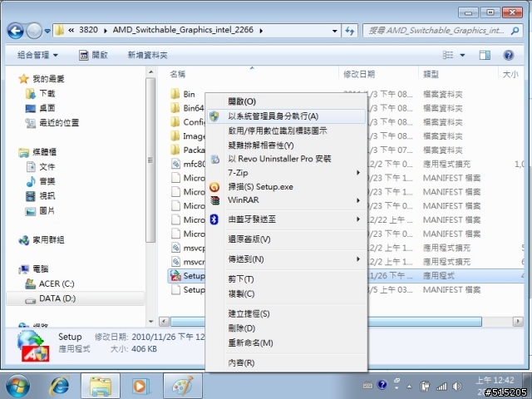Viewport: 532px width, 399px height.
Task: Click the Back navigation arrow
Action: pyautogui.click(x=15, y=31)
